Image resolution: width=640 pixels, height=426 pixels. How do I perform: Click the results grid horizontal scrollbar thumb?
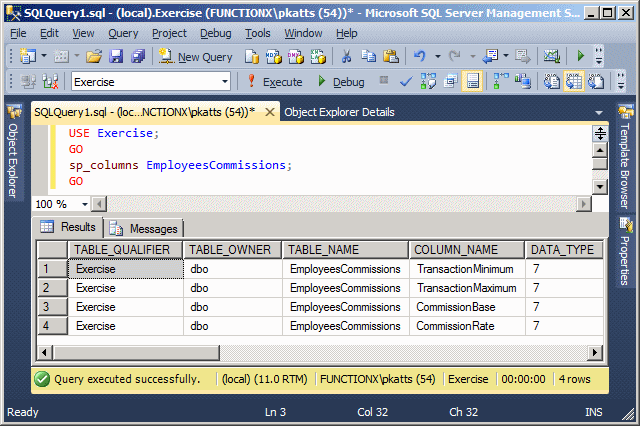(136, 353)
